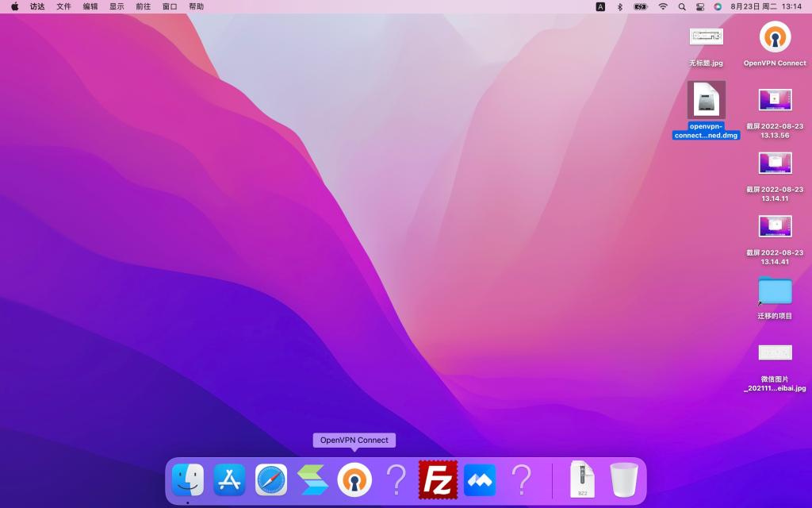This screenshot has height=508, width=812.
Task: Select screenshot 截屏 13.14.11 file
Action: pyautogui.click(x=775, y=164)
